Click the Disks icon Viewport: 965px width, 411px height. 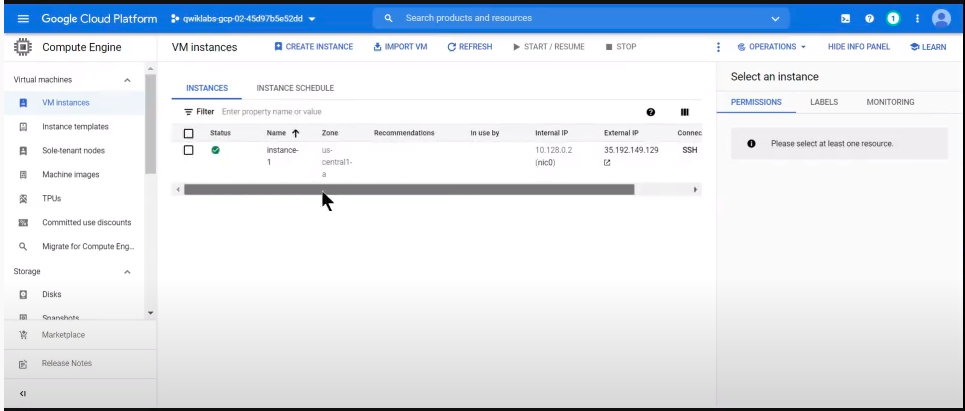click(23, 295)
